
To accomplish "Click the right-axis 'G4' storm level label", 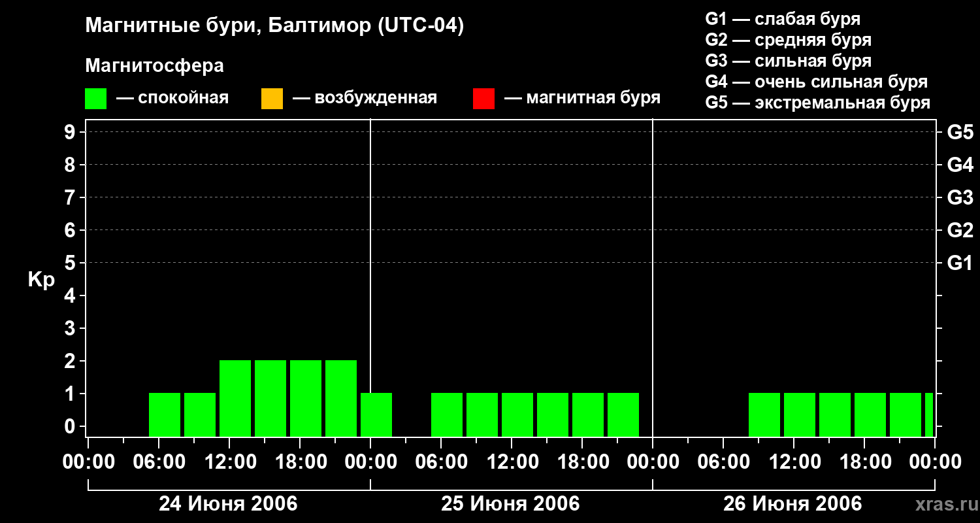I will click(960, 165).
